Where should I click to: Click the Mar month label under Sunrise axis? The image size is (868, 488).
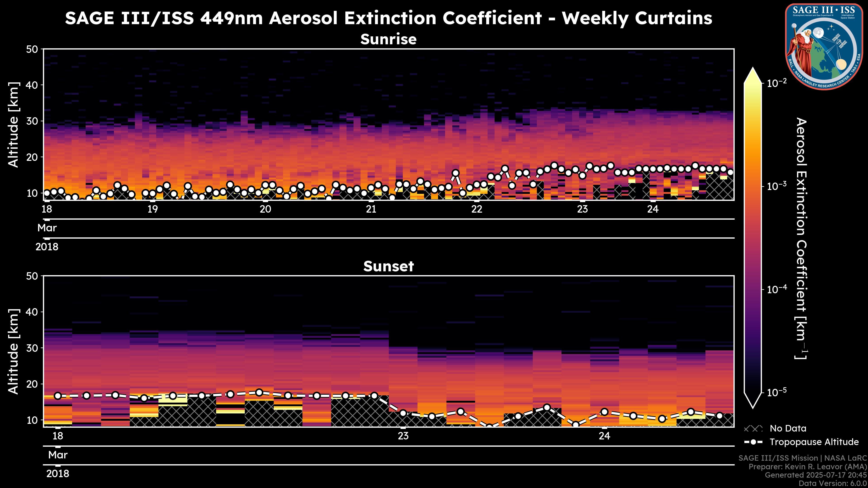click(47, 228)
